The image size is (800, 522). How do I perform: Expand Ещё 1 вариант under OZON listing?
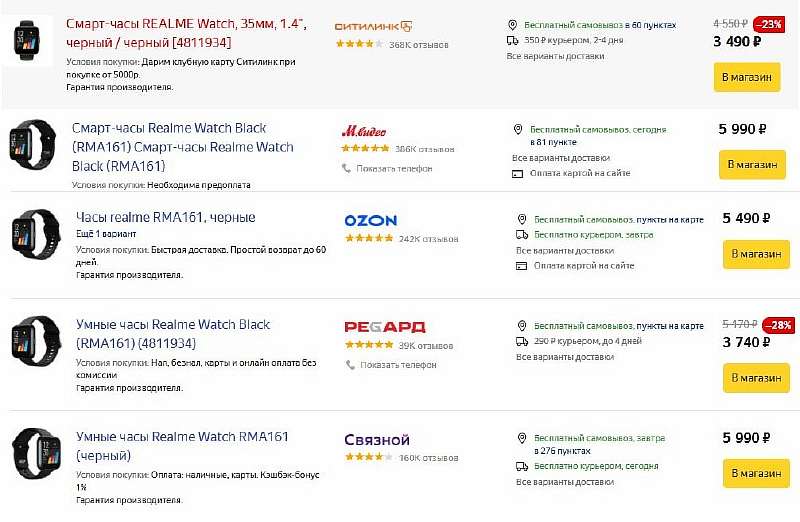click(103, 233)
